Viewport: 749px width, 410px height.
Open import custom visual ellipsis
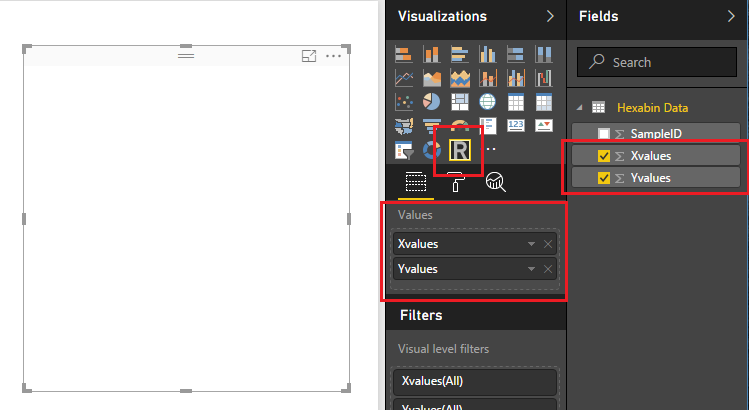[x=491, y=149]
